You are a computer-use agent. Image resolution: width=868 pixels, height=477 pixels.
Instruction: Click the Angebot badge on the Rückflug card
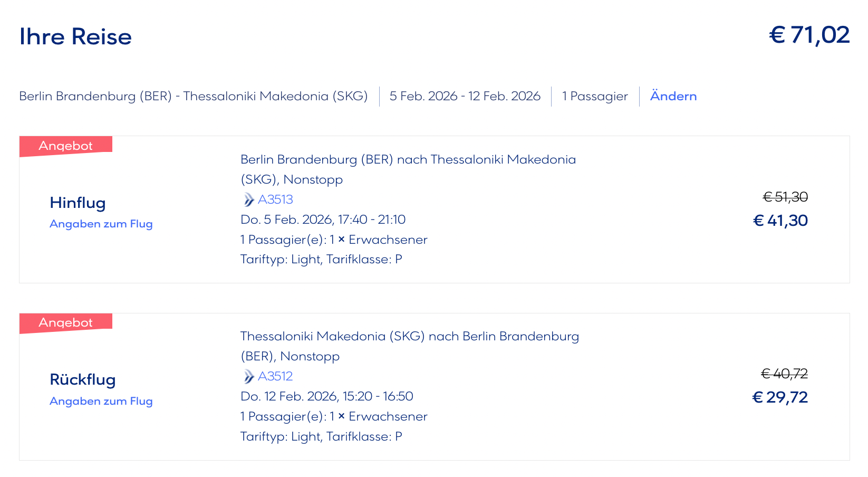tap(65, 323)
